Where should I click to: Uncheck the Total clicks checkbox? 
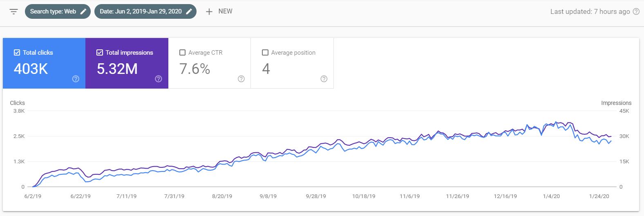[17, 52]
